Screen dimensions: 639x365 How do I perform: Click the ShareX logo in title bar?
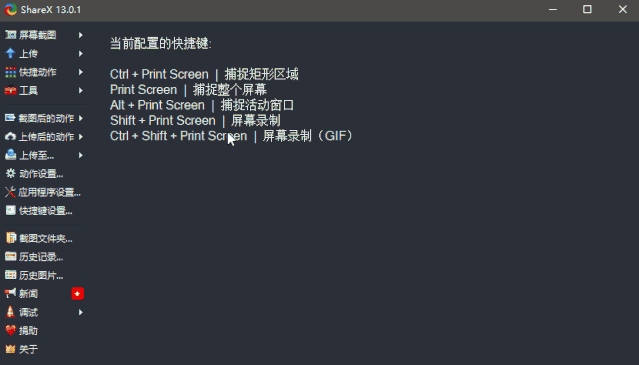[x=11, y=9]
